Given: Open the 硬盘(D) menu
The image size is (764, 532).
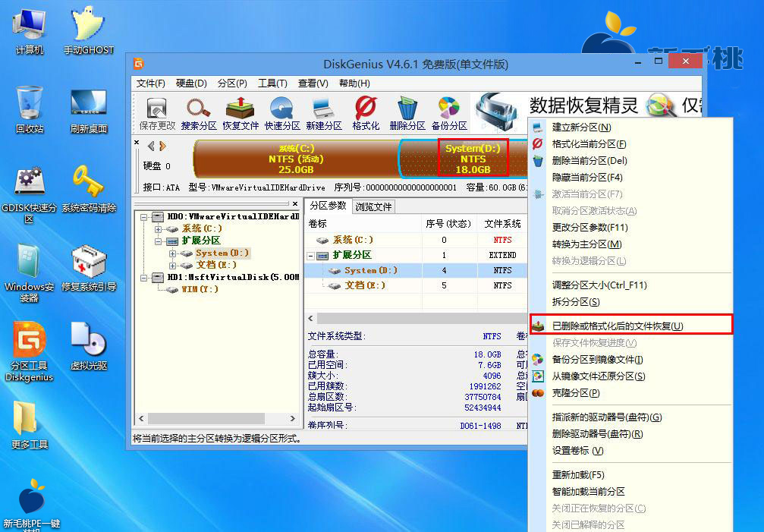Looking at the screenshot, I should point(191,83).
